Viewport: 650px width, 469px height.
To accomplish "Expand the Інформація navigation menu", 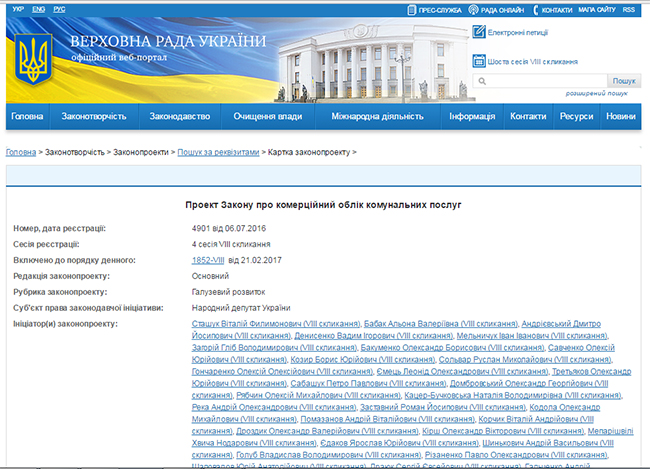I will click(472, 117).
